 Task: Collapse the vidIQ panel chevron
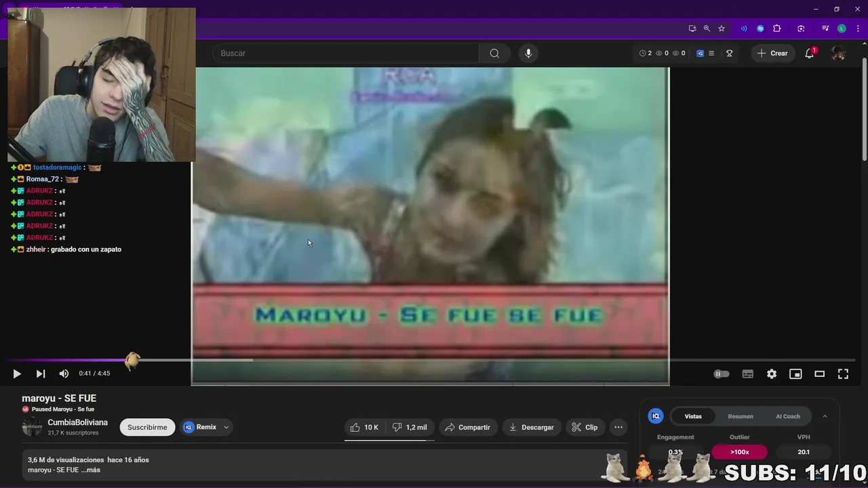[825, 416]
